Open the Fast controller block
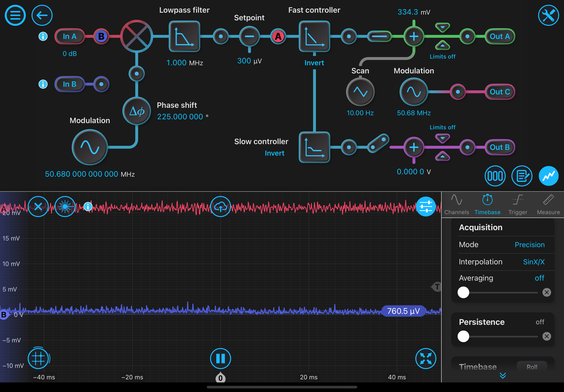The image size is (564, 392). click(x=314, y=36)
